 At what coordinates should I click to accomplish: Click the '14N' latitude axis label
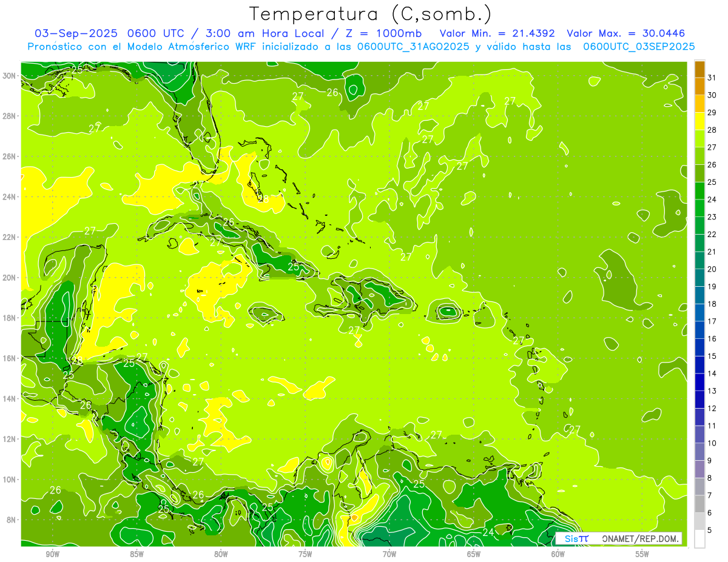(9, 399)
